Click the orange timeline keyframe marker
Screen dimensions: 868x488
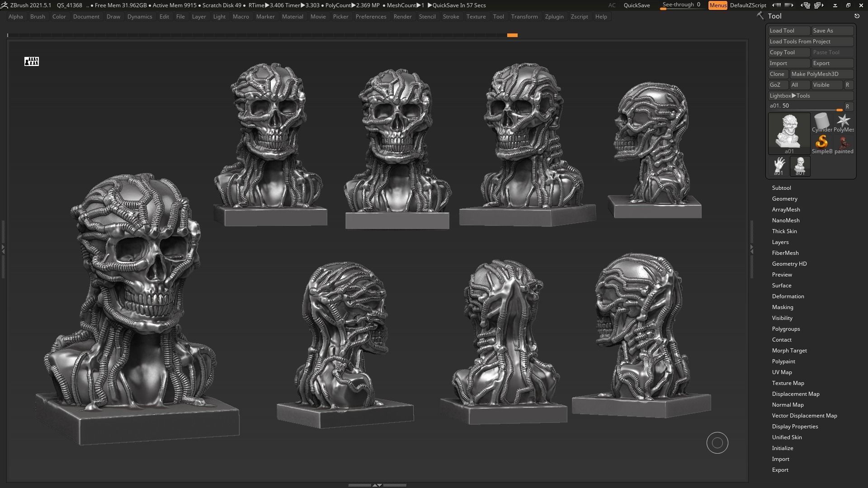click(512, 35)
